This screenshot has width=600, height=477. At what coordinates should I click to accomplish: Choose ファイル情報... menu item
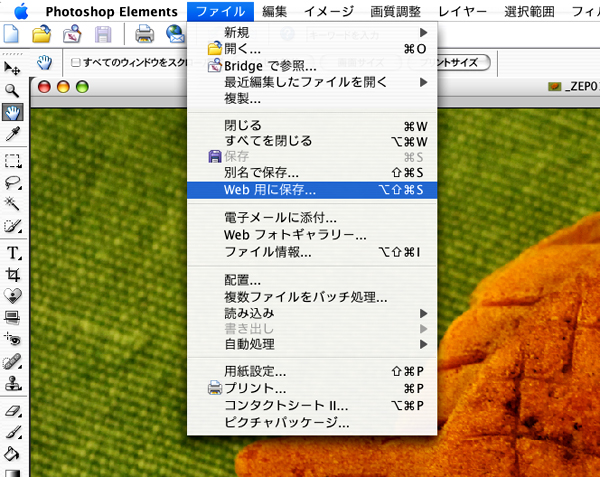(312, 252)
